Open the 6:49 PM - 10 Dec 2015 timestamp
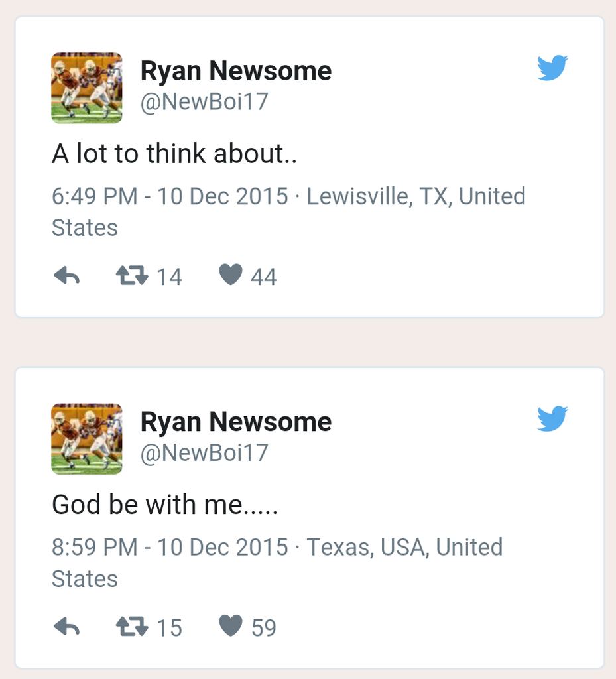Screen dimensions: 616x679 (x=170, y=196)
